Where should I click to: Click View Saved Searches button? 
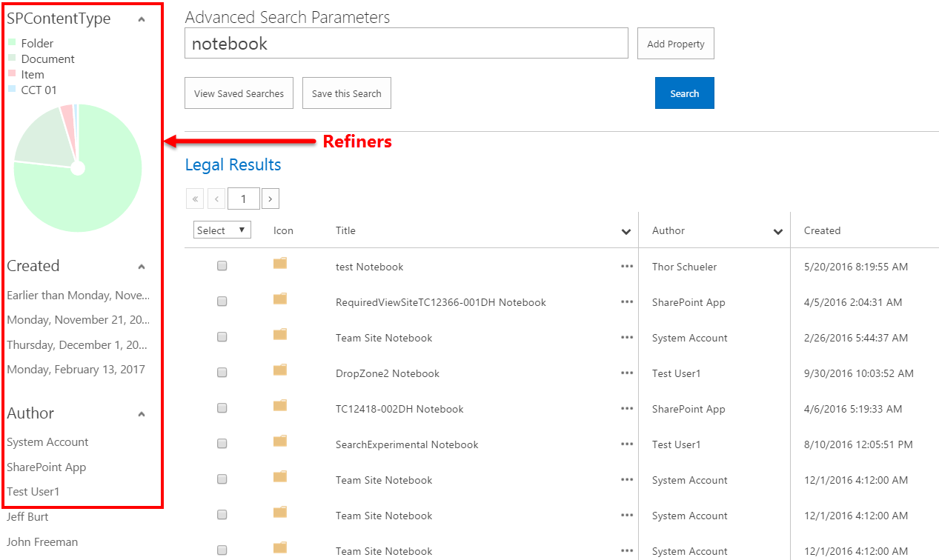pos(239,93)
